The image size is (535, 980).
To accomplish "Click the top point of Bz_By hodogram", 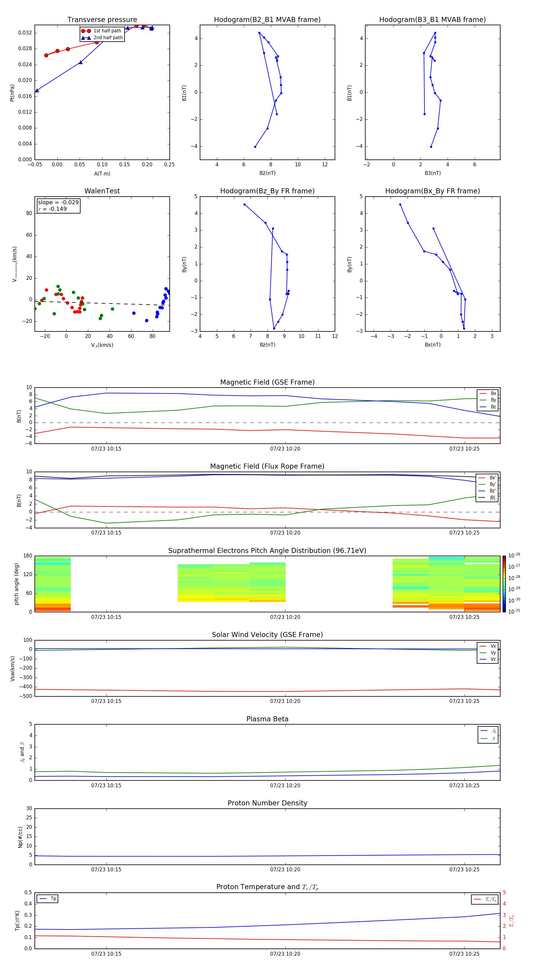I will coord(244,205).
